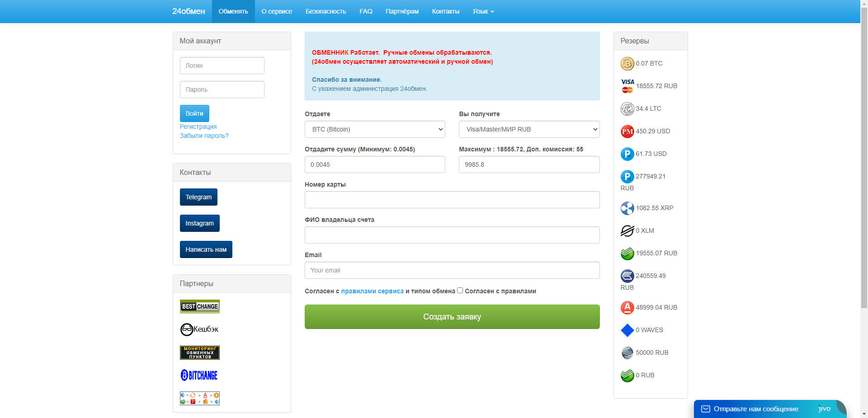The image size is (868, 418).
Task: Go to the Безопасность page
Action: 325,11
